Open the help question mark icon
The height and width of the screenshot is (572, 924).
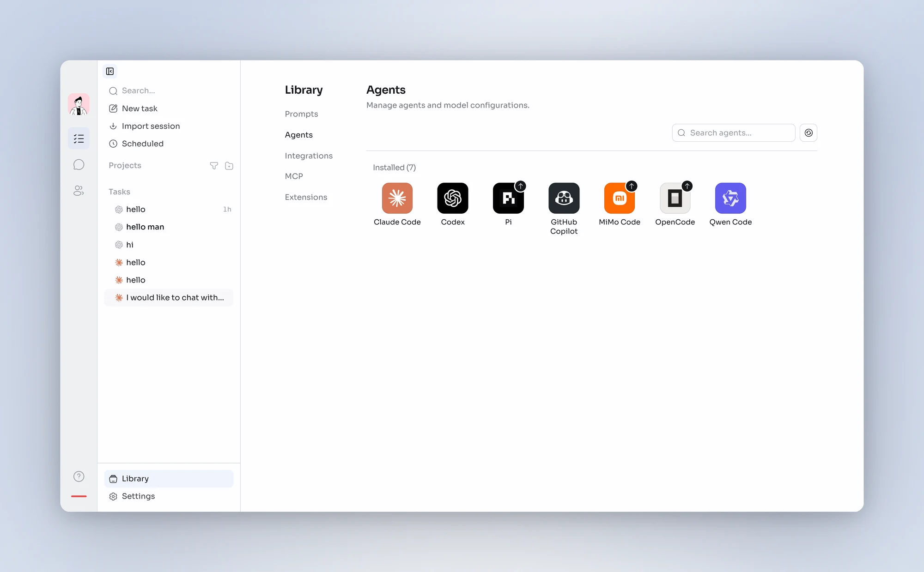[79, 476]
